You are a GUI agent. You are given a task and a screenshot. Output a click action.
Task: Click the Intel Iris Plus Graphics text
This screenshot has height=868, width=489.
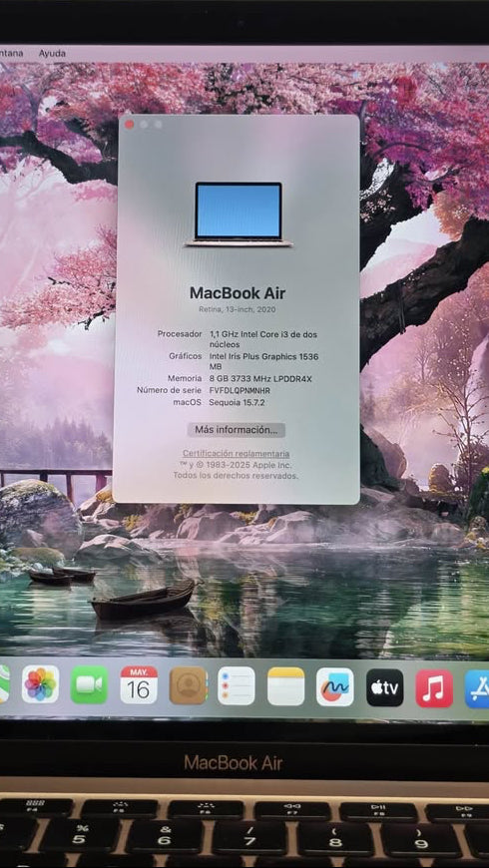point(263,361)
